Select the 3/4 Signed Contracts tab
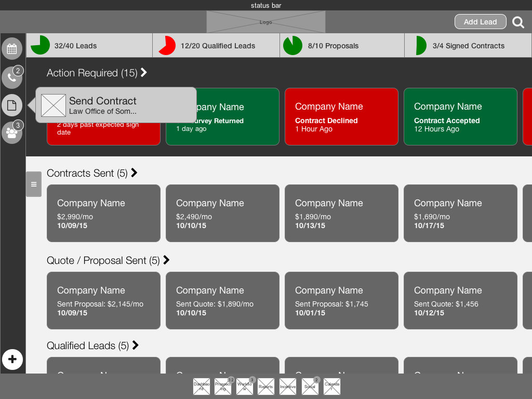 (x=468, y=46)
